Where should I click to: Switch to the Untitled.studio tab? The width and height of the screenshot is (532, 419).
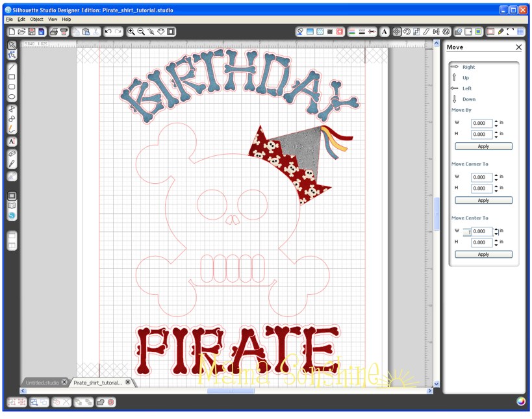(41, 383)
